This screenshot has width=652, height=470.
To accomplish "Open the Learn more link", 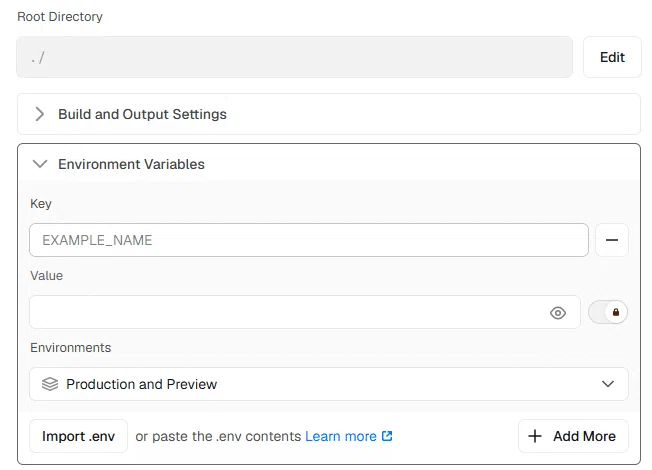I will pos(341,436).
